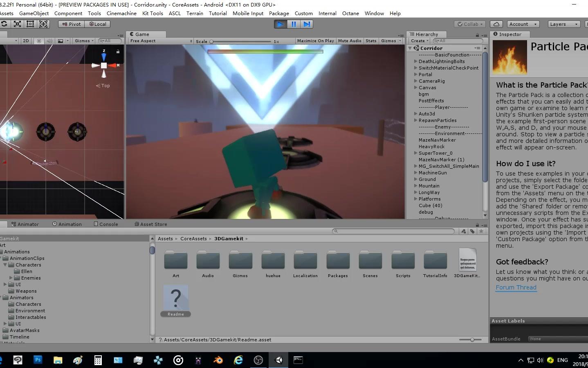This screenshot has height=368, width=588.
Task: Switch to the Console tab
Action: pyautogui.click(x=106, y=224)
